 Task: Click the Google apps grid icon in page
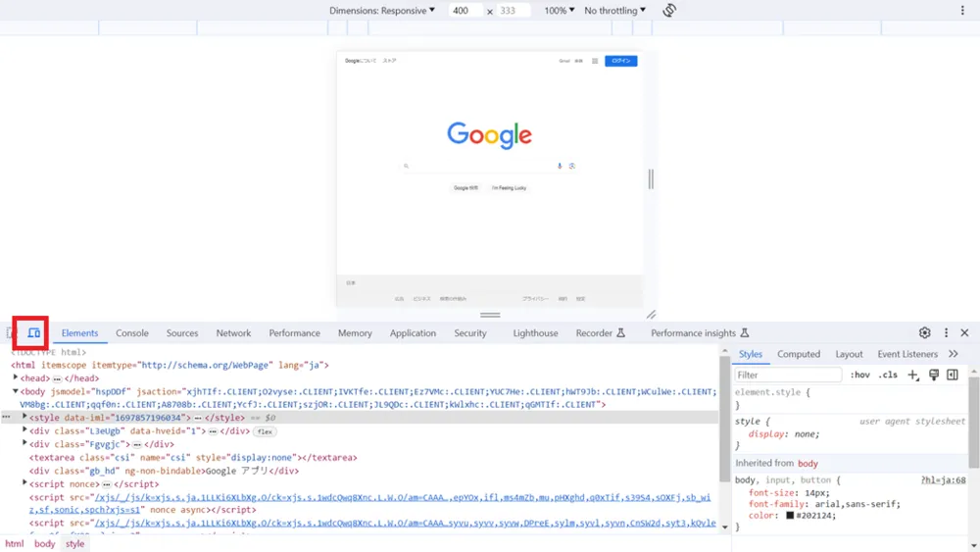tap(595, 61)
